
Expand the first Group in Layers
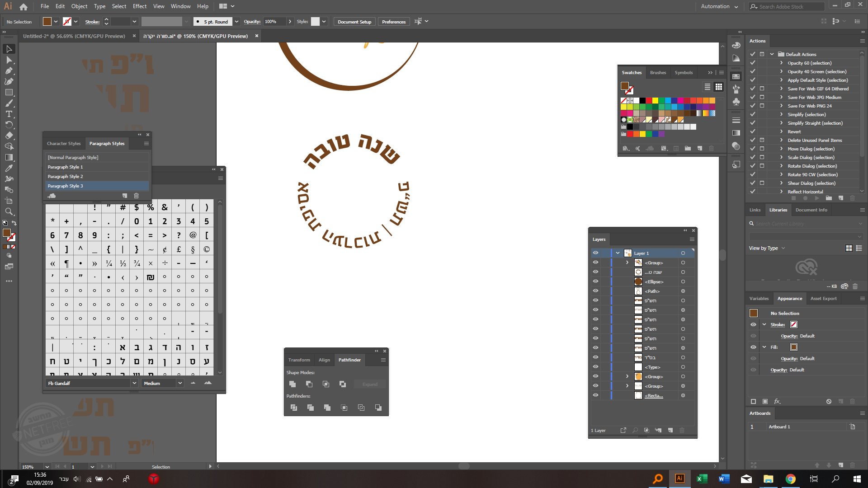[627, 263]
